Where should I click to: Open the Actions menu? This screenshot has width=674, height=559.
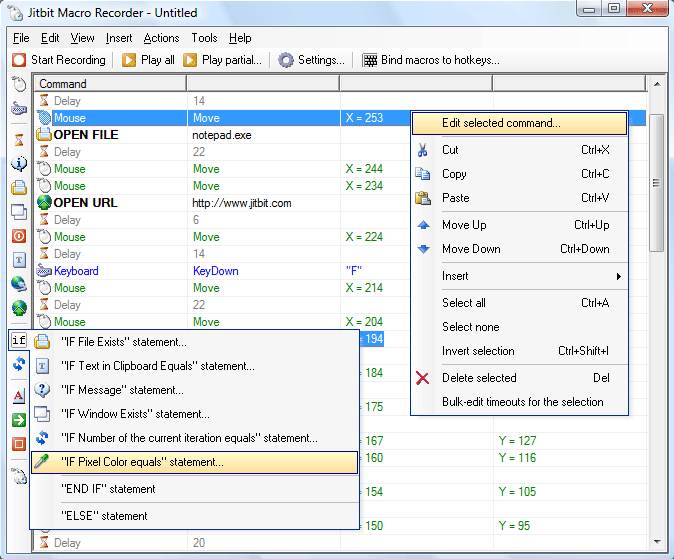[161, 38]
